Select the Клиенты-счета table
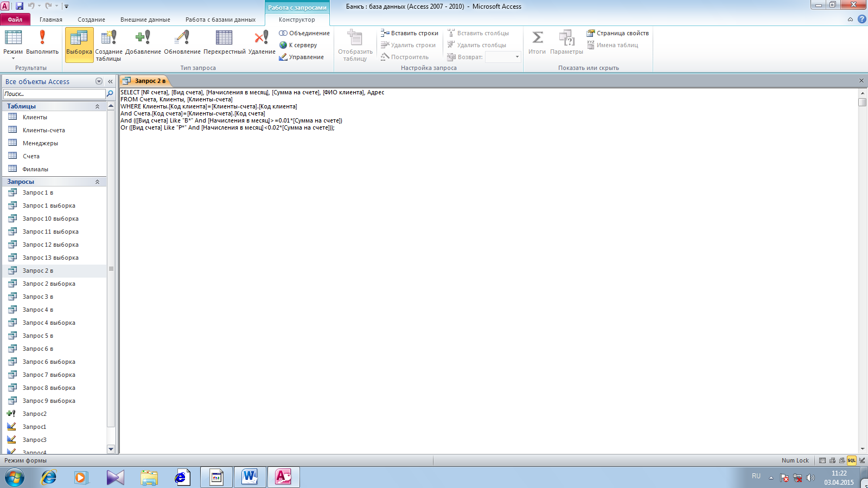 (x=54, y=130)
